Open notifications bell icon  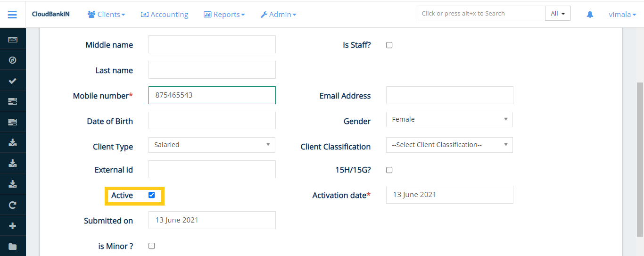click(x=590, y=15)
